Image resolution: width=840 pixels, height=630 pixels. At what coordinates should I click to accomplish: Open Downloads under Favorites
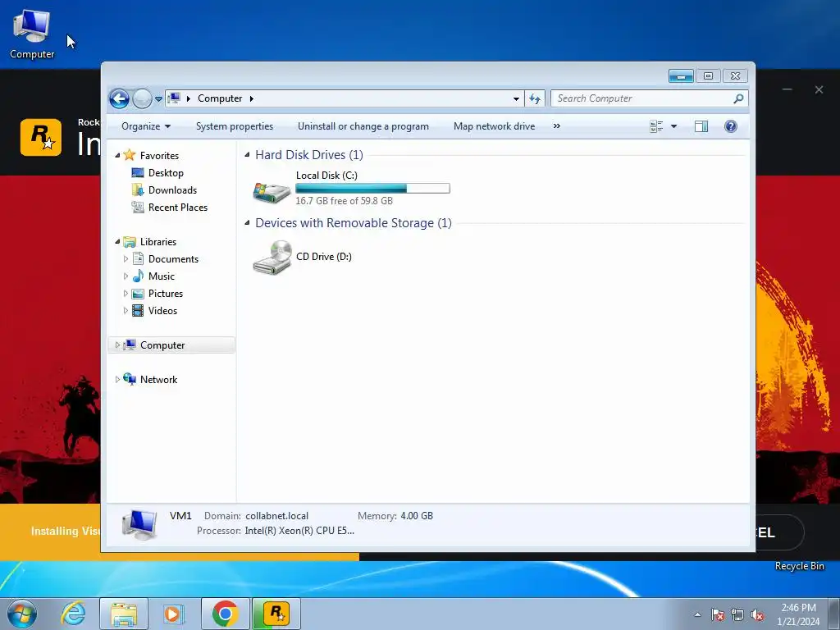[x=172, y=190]
